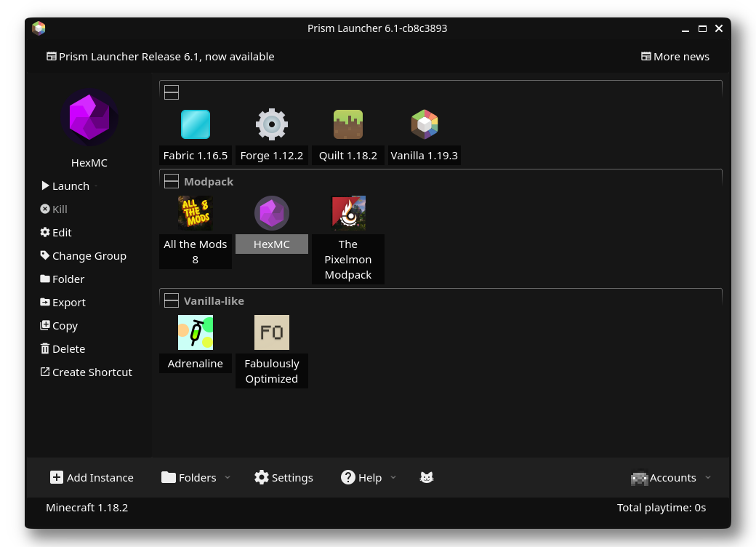Toggle the cat background overlay
This screenshot has width=756, height=547.
tap(427, 477)
